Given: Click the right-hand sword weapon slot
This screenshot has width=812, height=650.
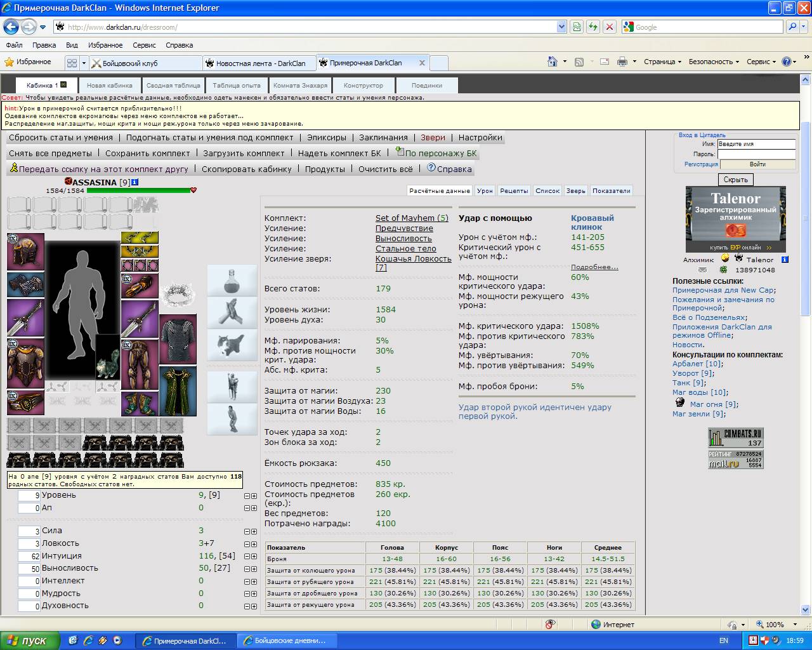Looking at the screenshot, I should coord(140,319).
